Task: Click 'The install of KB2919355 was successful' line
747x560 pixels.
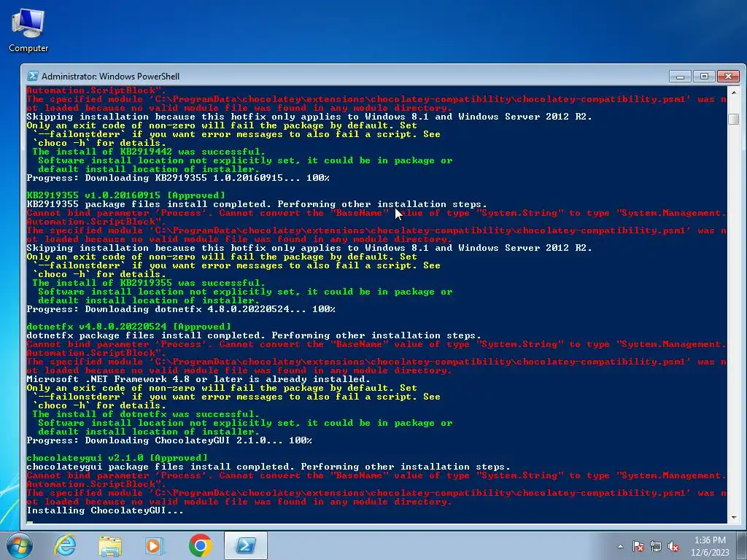Action: click(x=149, y=283)
